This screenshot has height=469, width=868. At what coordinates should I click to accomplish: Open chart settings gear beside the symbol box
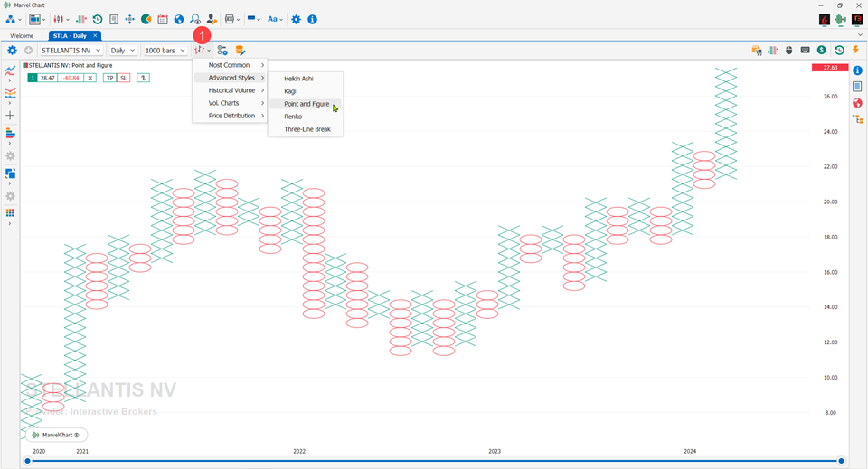click(x=12, y=51)
